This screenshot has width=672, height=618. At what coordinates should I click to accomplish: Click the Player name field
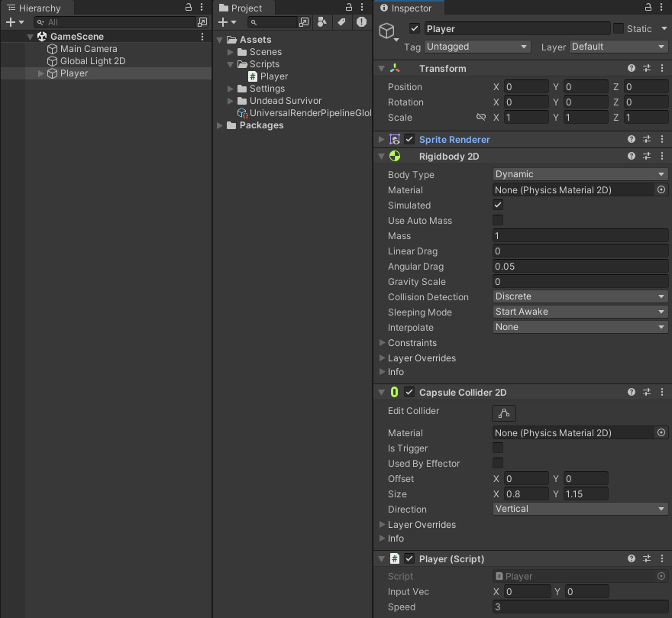coord(517,28)
